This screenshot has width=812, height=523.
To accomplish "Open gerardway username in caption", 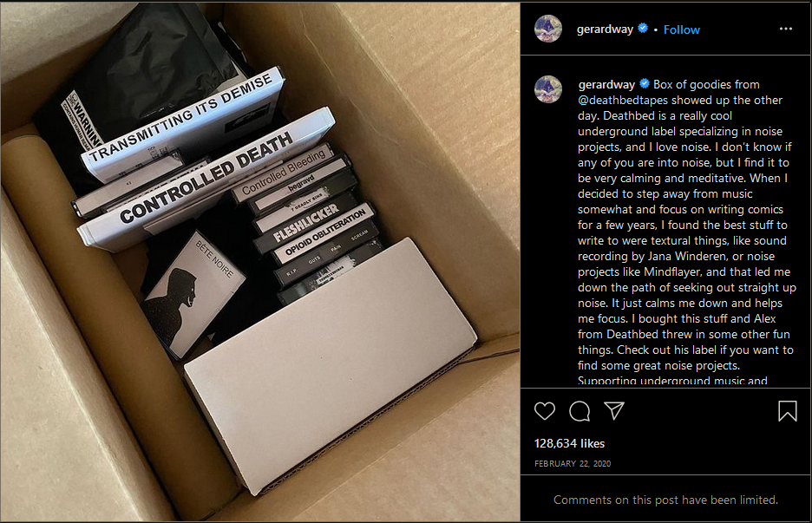I will pyautogui.click(x=606, y=84).
